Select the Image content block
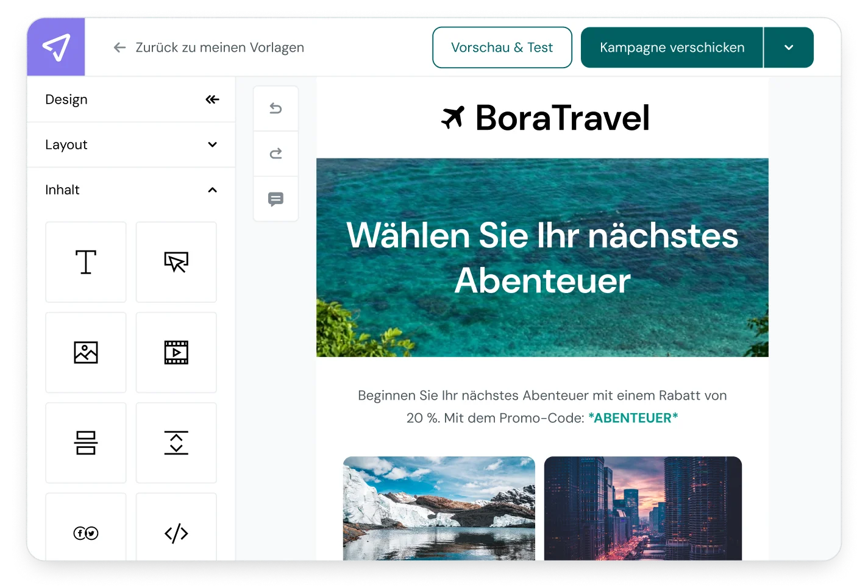868x588 pixels. 86,352
